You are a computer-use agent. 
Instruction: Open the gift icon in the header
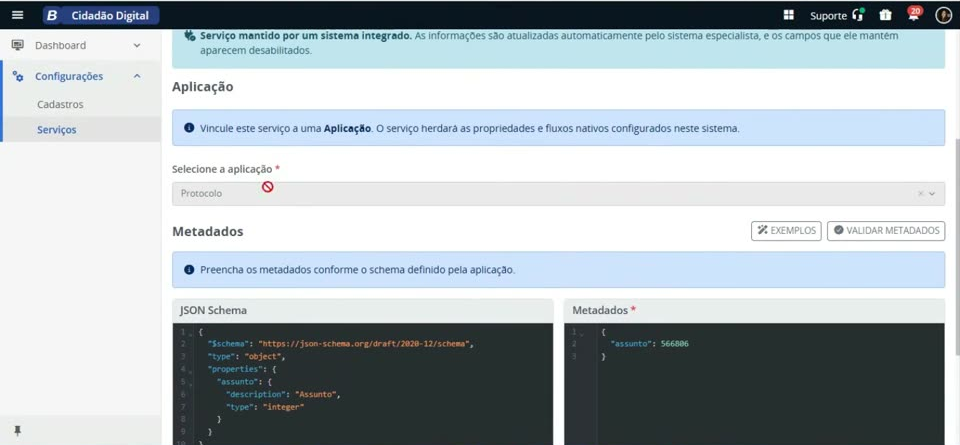pos(885,15)
